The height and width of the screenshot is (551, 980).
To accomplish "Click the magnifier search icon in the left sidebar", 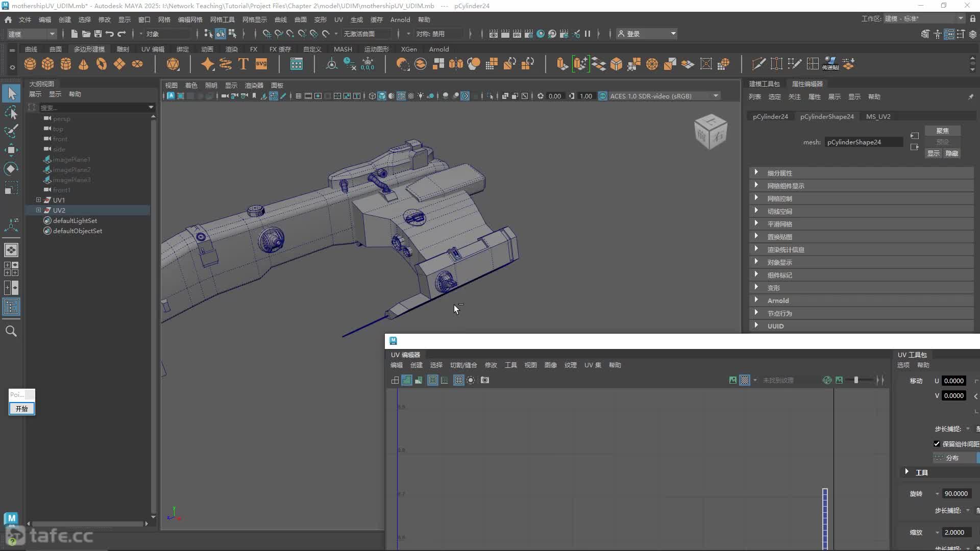I will point(11,331).
